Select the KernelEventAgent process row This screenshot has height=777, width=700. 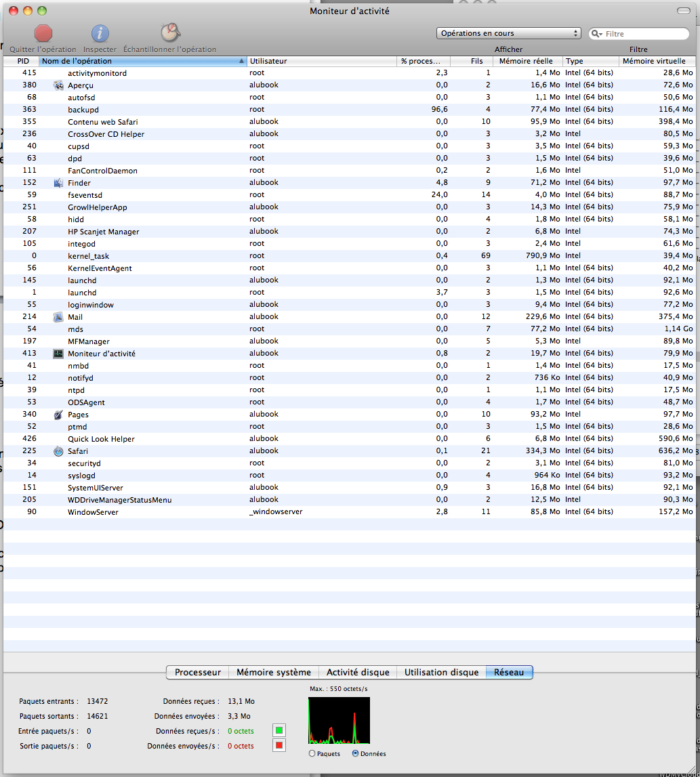(350, 268)
